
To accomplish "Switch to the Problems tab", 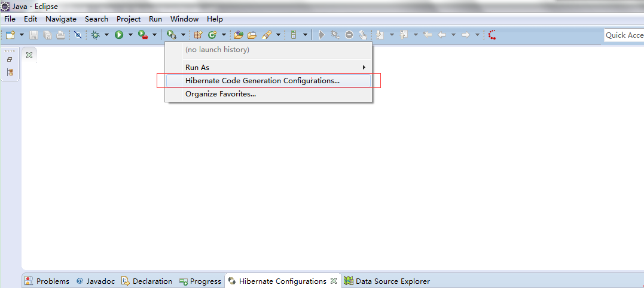I will coord(47,281).
